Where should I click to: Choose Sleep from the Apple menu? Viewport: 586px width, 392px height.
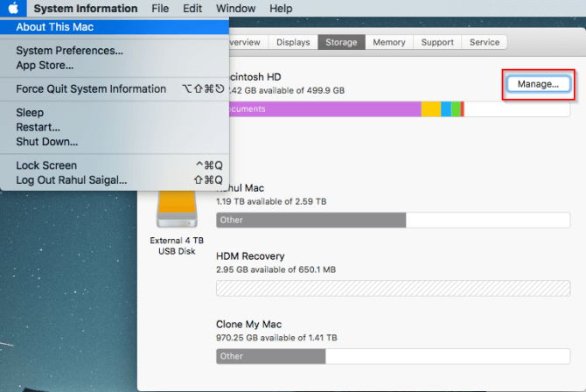30,113
